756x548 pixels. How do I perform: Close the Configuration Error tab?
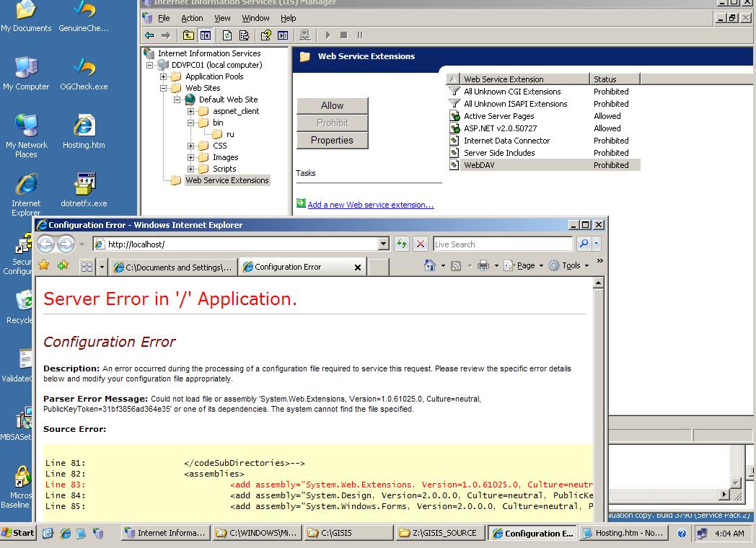click(x=358, y=267)
